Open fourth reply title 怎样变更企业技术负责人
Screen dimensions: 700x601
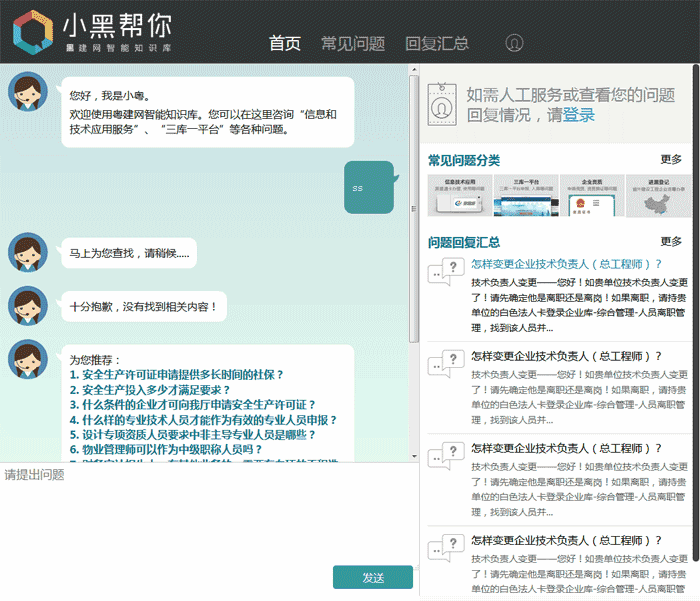[x=566, y=540]
